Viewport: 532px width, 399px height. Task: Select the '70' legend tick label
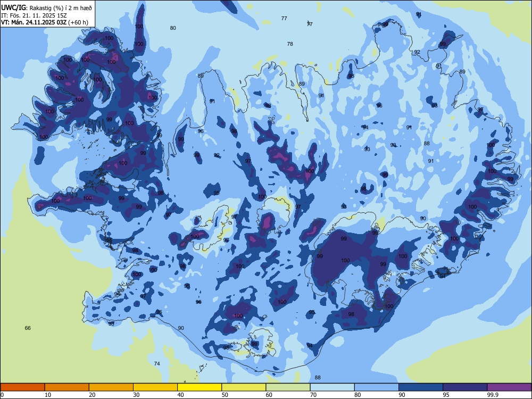[x=313, y=395]
